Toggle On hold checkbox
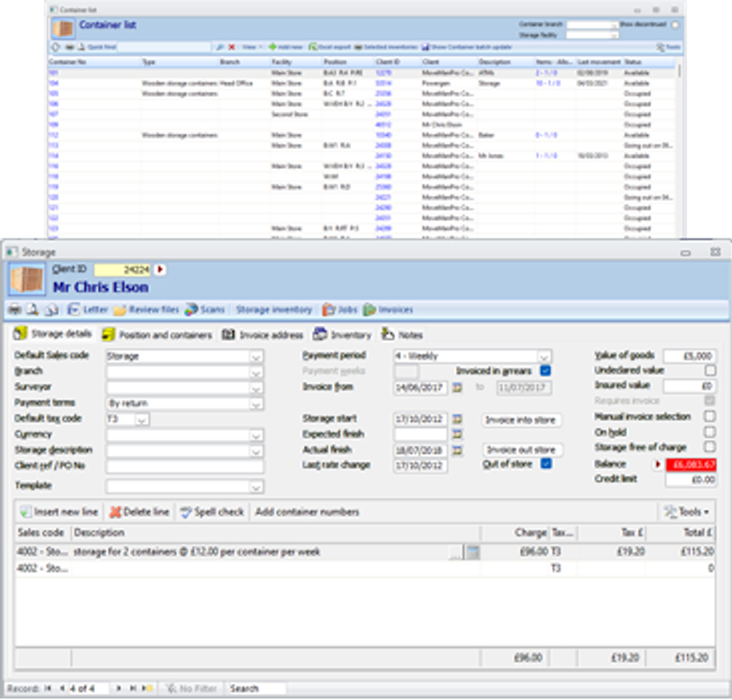Viewport: 732px width, 700px height. (710, 432)
